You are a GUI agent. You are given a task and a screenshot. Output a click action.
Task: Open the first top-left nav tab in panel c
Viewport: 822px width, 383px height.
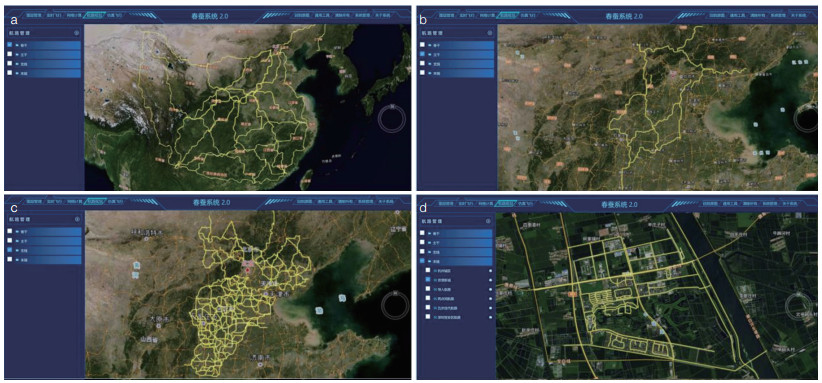coord(34,202)
